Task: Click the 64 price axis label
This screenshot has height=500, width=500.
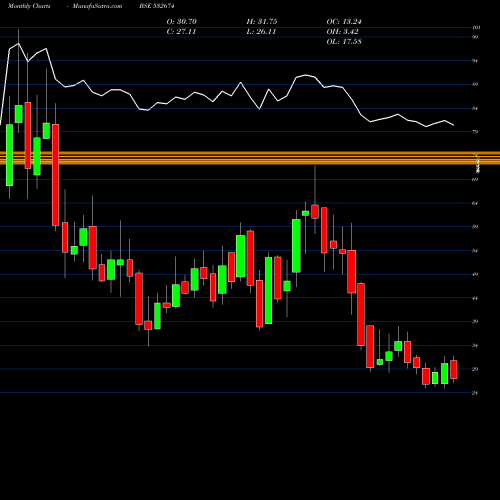Action: 475,203
